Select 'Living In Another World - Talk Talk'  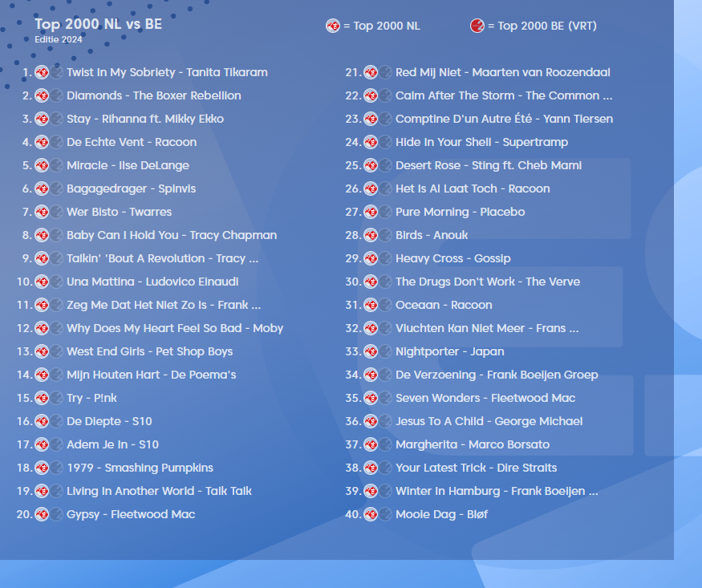pyautogui.click(x=159, y=492)
